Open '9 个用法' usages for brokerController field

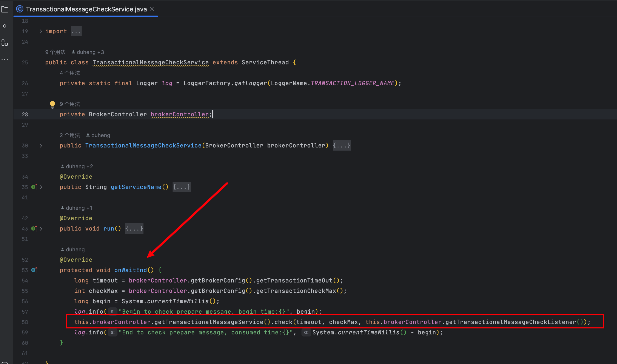pos(70,104)
